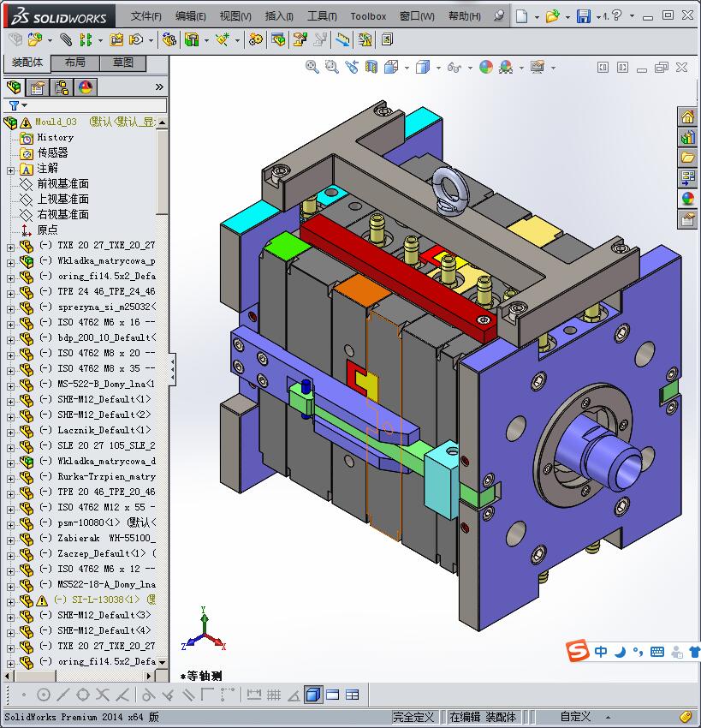Click the 自定义 status bar units button
The image size is (701, 728).
pyautogui.click(x=575, y=717)
